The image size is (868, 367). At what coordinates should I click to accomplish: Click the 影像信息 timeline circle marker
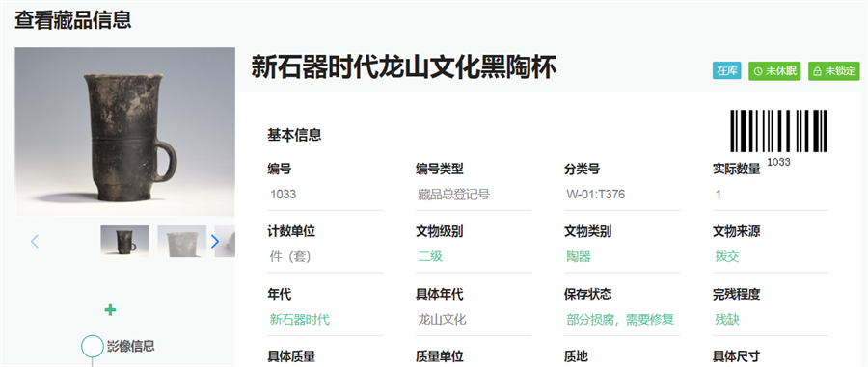click(93, 347)
